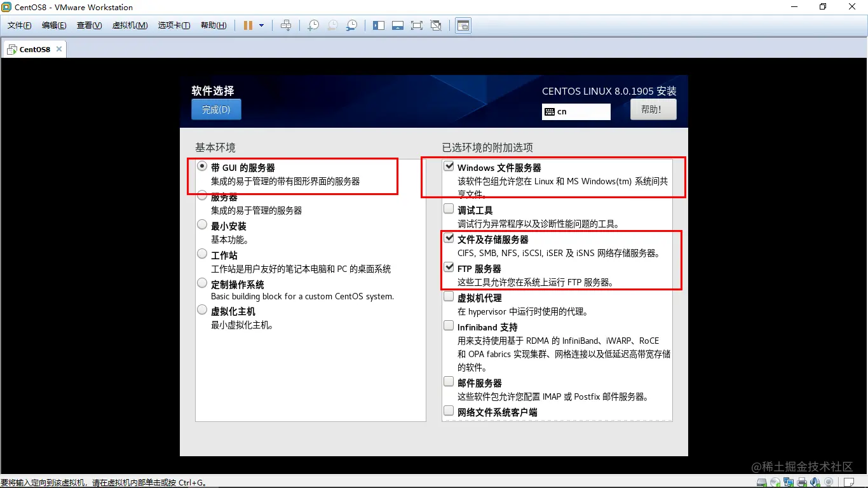Enable the 虚拟机代理 checkbox
This screenshot has width=868, height=488.
click(x=449, y=296)
